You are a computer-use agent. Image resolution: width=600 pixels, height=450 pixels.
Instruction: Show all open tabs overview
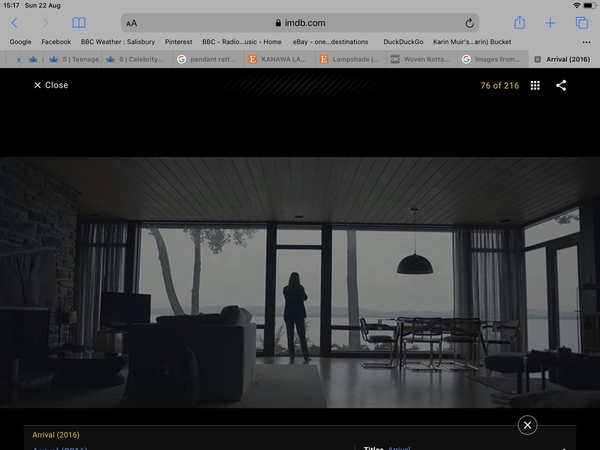coord(581,23)
